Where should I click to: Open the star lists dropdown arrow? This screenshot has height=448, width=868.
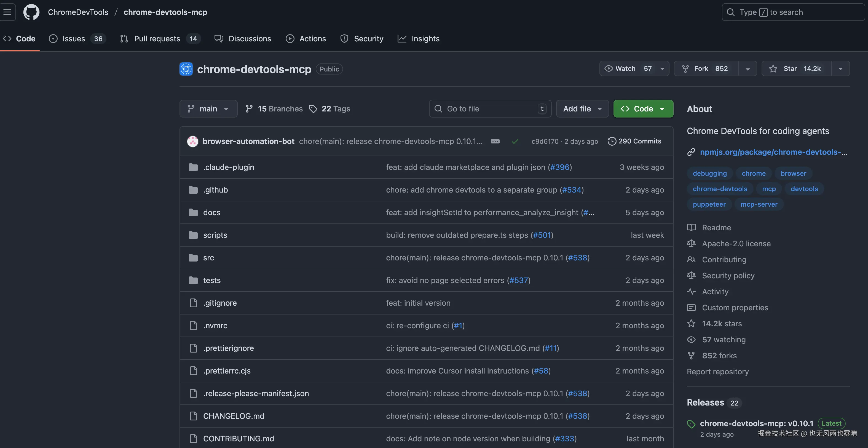click(x=840, y=69)
